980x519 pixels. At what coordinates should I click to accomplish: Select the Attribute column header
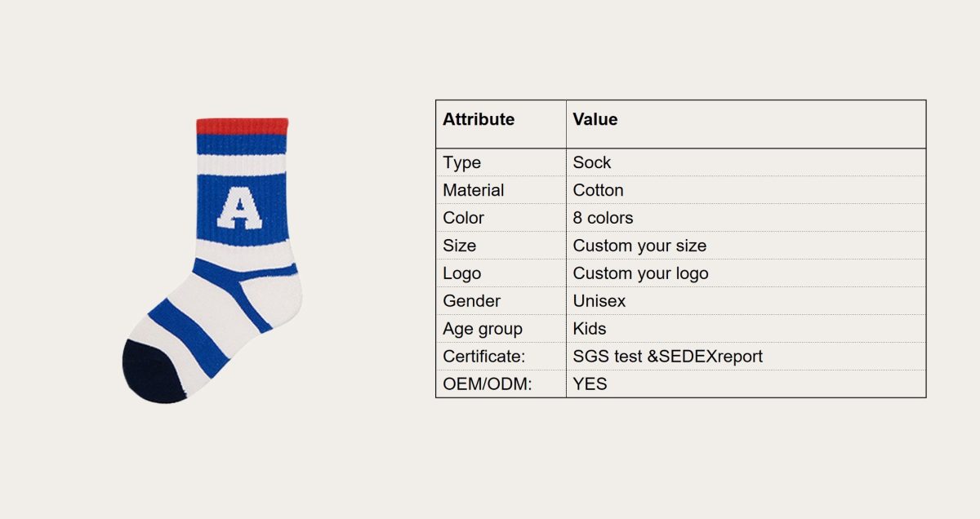click(479, 120)
